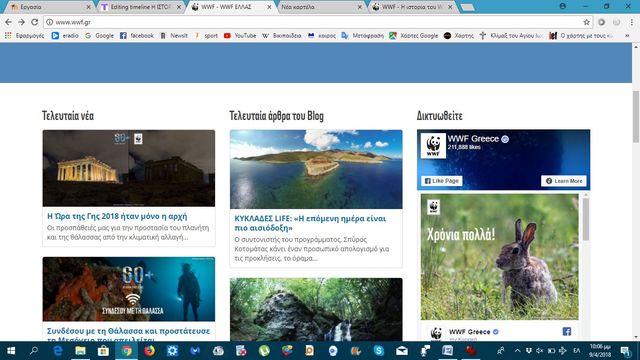Click the Facebook widget inner scrollbar
This screenshot has height=360, width=640.
point(586,220)
